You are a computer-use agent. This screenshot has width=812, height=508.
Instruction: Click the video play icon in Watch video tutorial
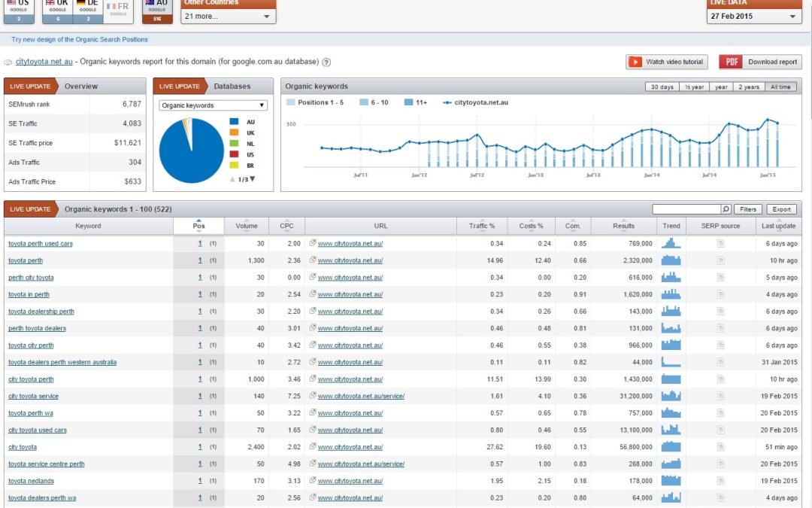click(x=635, y=62)
